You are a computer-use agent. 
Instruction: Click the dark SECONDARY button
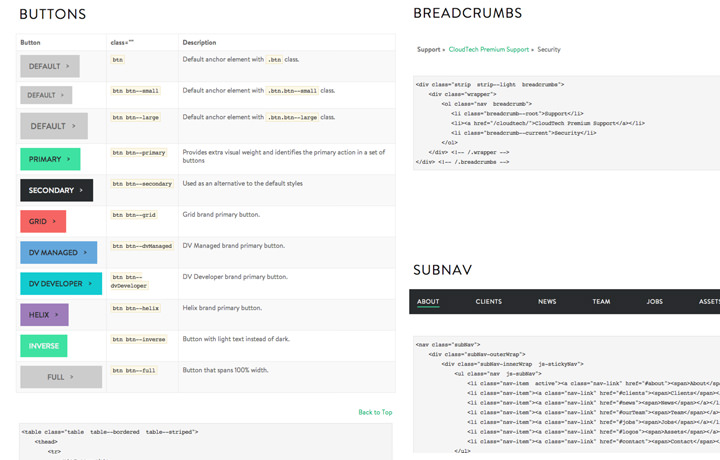pyautogui.click(x=56, y=190)
